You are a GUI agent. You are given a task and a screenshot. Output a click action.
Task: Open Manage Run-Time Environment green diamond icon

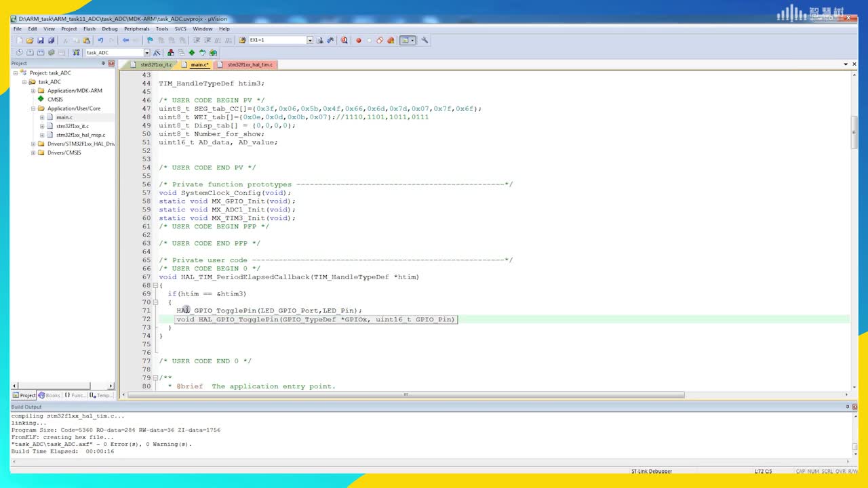pos(192,52)
